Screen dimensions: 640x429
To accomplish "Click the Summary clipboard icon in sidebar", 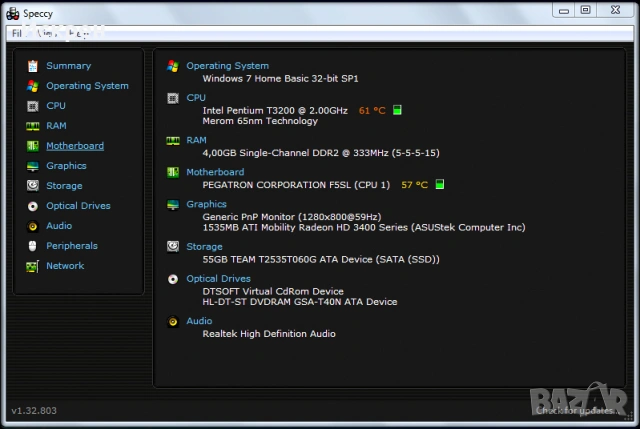I will [x=33, y=66].
